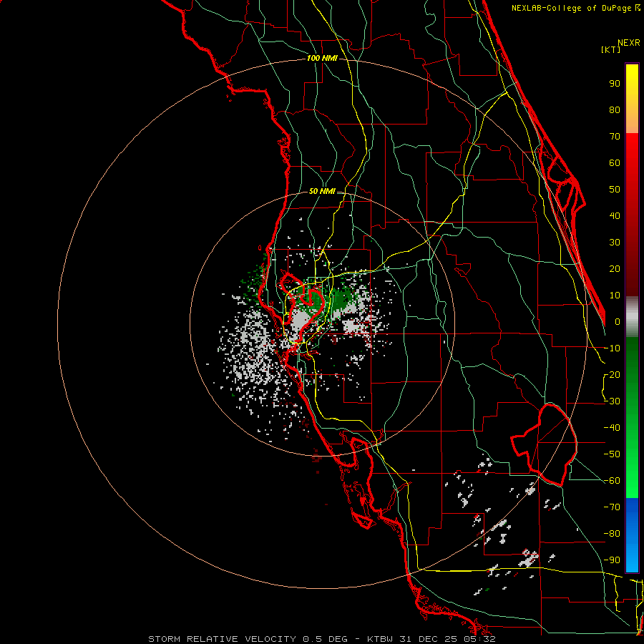Click the orange 70-80 segment of velocity scale
Viewport: 644px width, 644px height.
click(632, 122)
